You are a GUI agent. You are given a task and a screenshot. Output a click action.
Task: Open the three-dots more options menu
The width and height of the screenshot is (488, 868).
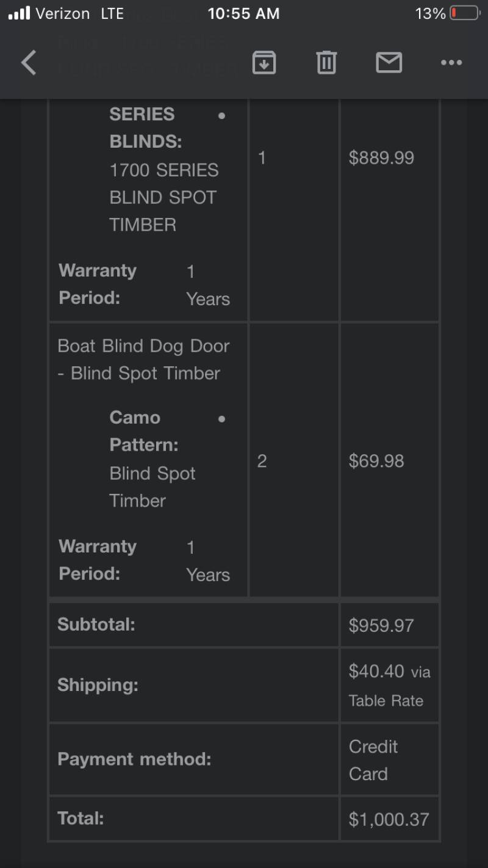click(451, 62)
